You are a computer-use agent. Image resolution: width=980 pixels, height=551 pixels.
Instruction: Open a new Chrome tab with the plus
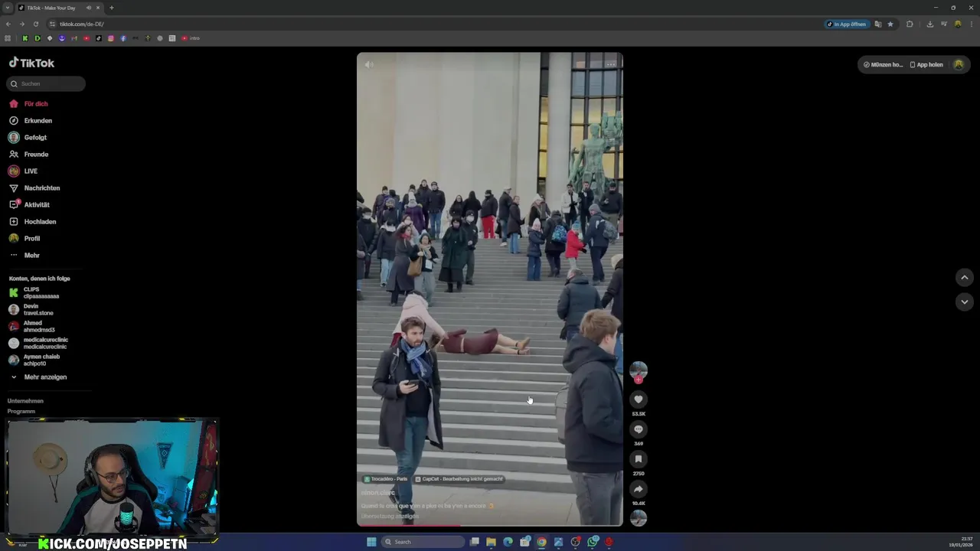point(112,8)
